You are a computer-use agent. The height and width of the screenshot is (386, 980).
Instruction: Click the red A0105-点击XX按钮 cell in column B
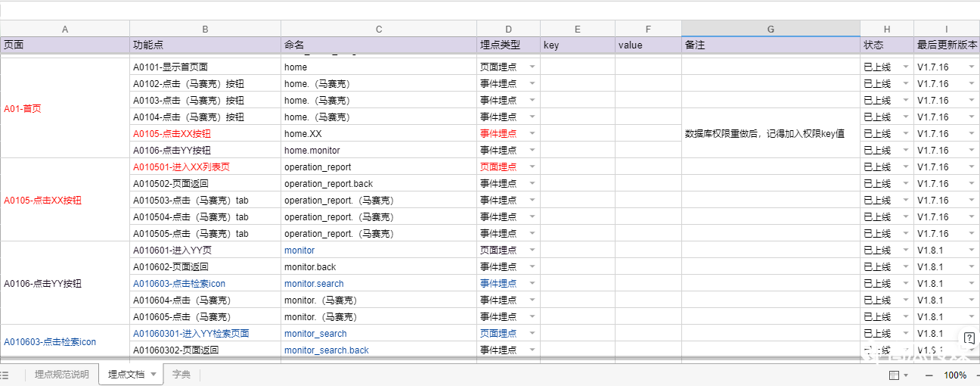[172, 134]
